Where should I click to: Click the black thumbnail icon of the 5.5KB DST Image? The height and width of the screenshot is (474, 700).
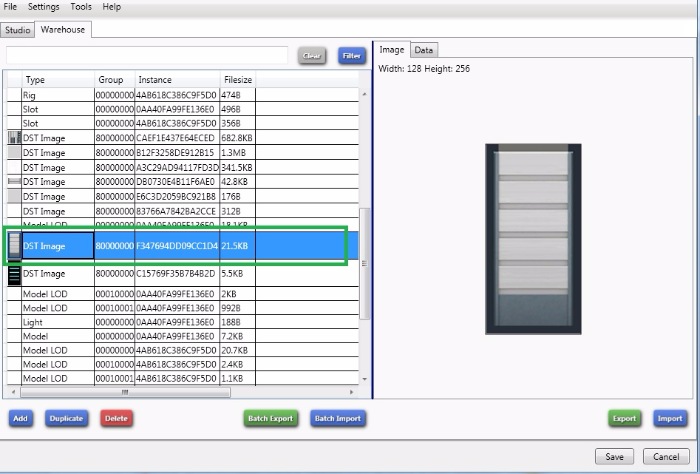(14, 274)
